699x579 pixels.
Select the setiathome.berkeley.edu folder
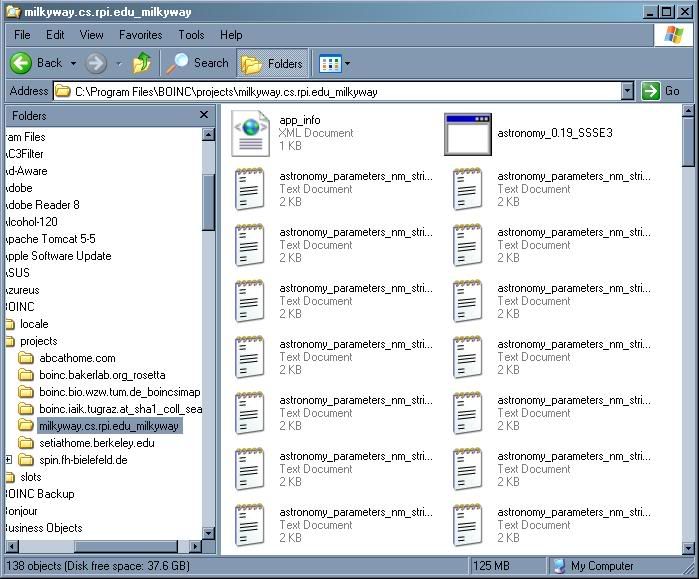[x=97, y=443]
